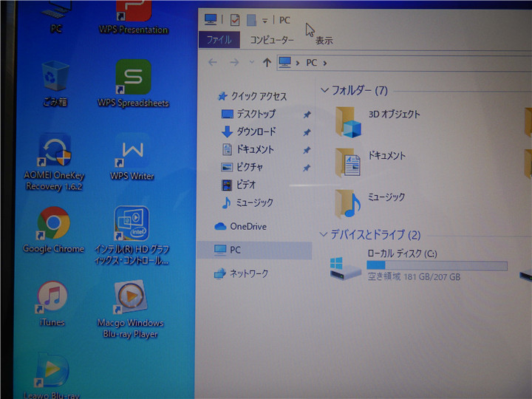
Task: Expand chevron after computer icon in address bar
Action: pos(298,63)
